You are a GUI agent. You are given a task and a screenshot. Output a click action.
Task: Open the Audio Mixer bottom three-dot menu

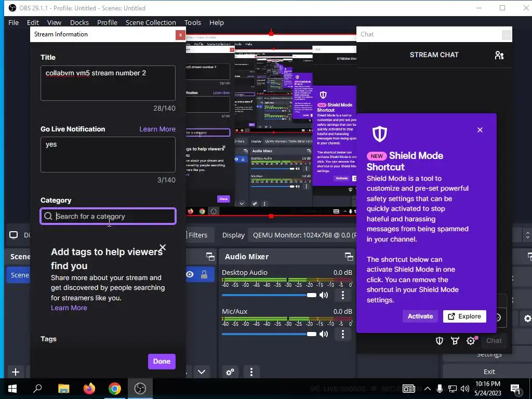point(251,372)
